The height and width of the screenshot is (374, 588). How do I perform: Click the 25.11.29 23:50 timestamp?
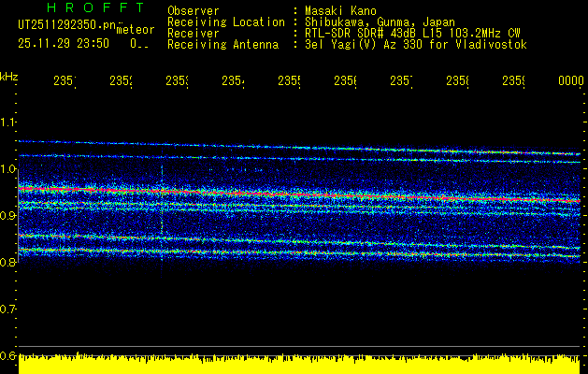click(x=63, y=43)
